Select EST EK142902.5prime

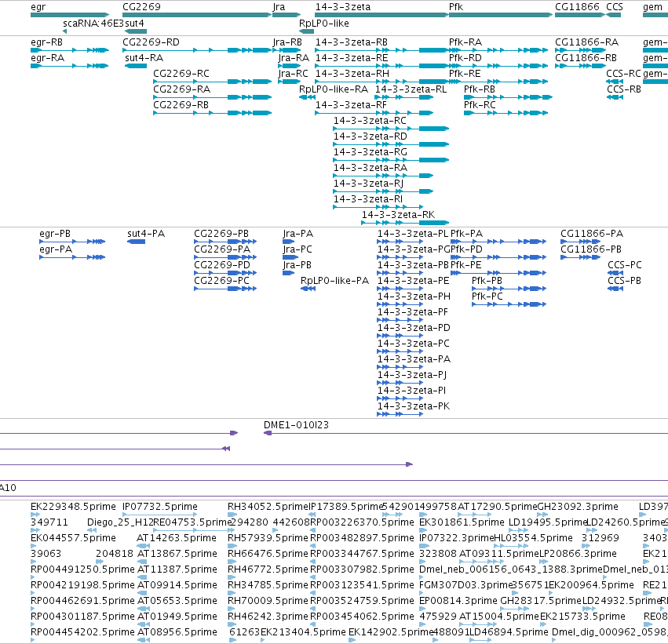pyautogui.click(x=352, y=640)
